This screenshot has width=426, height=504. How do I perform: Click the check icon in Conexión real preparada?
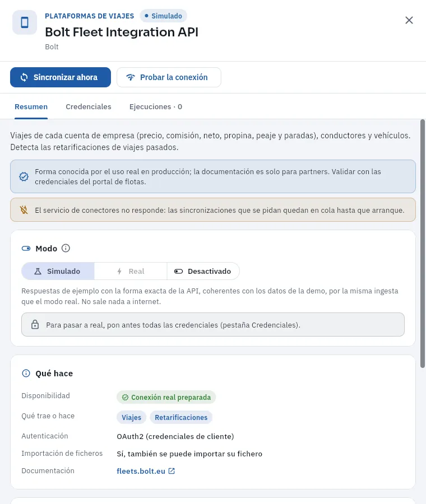coord(125,397)
